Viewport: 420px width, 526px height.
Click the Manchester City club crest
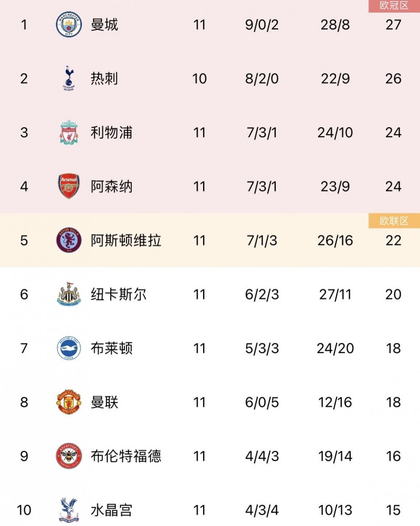coord(69,25)
